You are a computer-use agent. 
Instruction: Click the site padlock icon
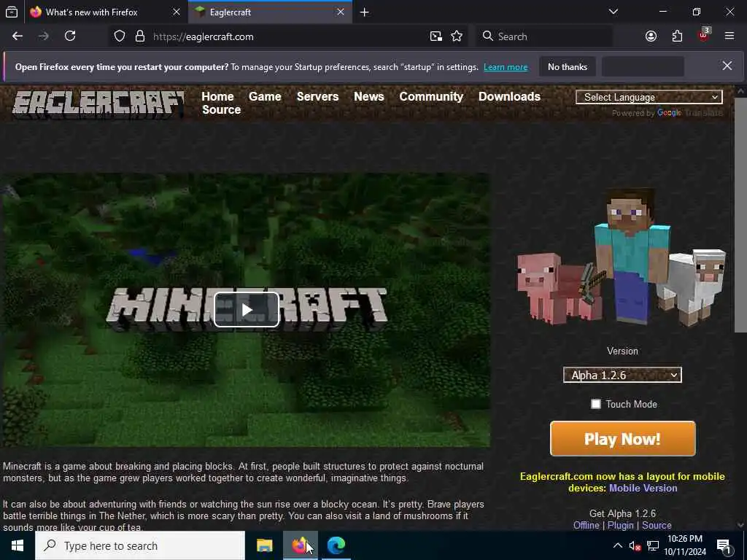139,36
